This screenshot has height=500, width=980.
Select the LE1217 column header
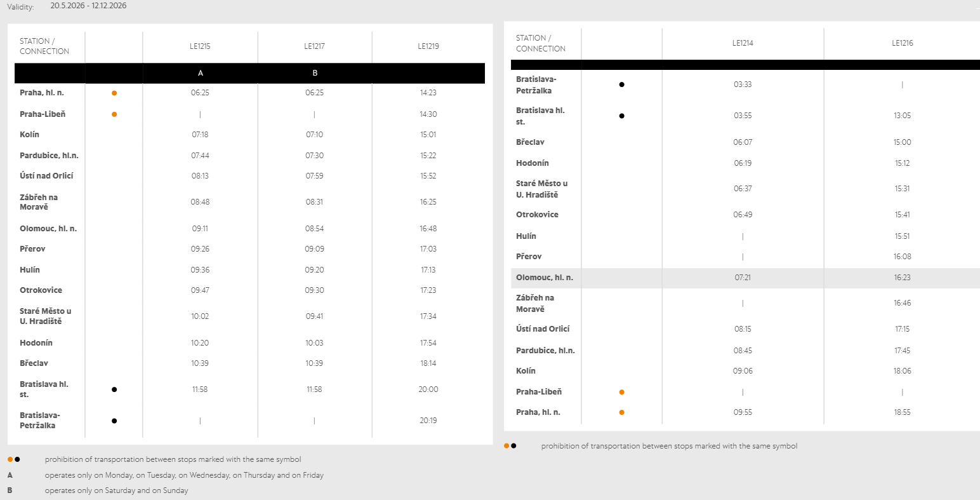click(x=314, y=46)
